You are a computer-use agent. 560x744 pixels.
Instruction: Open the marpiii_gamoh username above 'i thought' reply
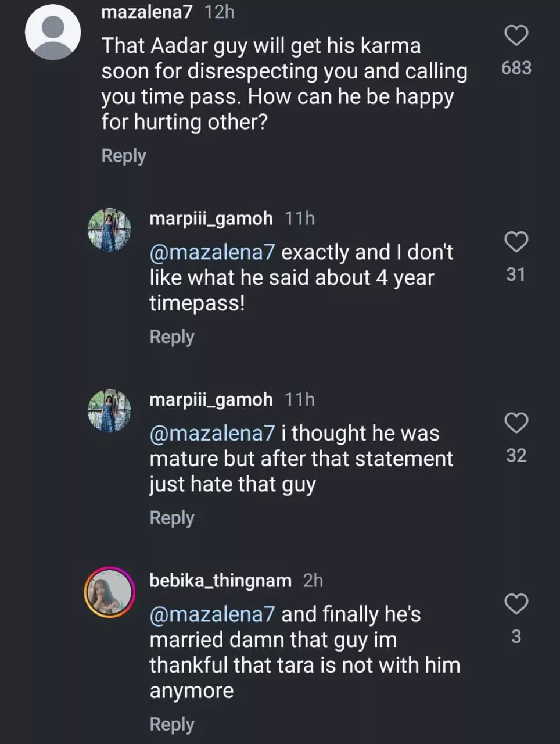coord(211,400)
